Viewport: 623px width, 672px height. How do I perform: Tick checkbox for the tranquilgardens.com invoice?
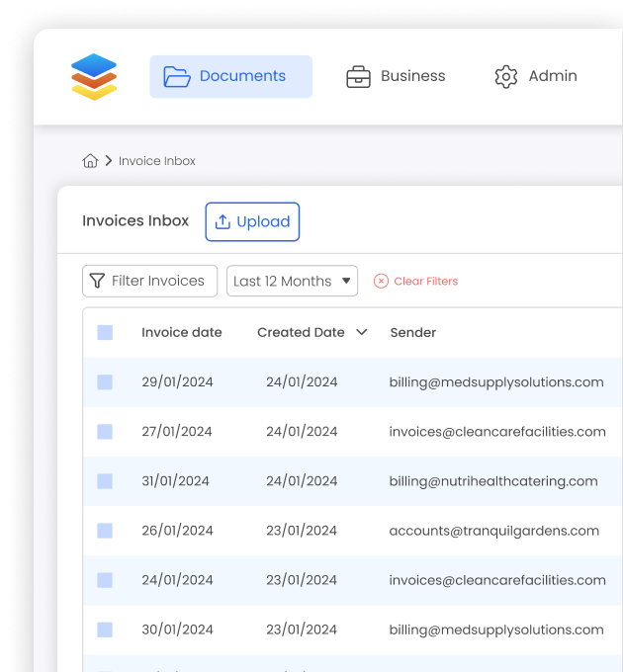click(x=105, y=531)
